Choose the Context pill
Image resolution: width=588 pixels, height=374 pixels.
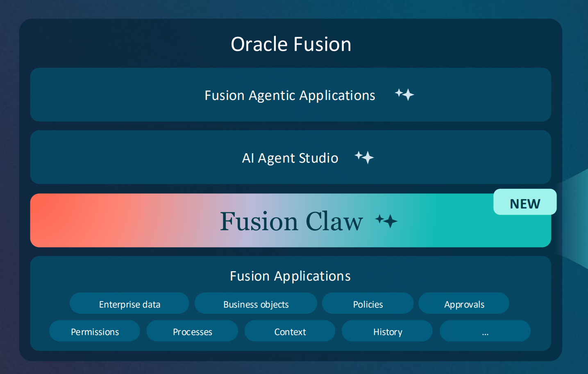click(290, 331)
